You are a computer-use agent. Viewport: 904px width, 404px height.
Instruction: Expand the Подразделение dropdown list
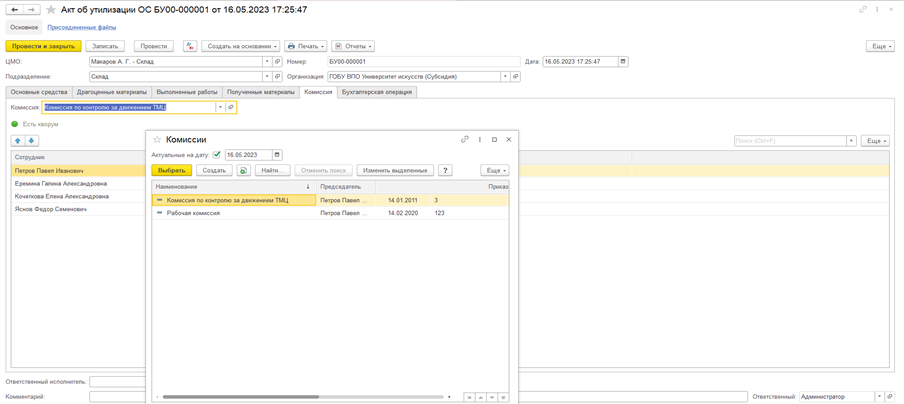coord(267,76)
